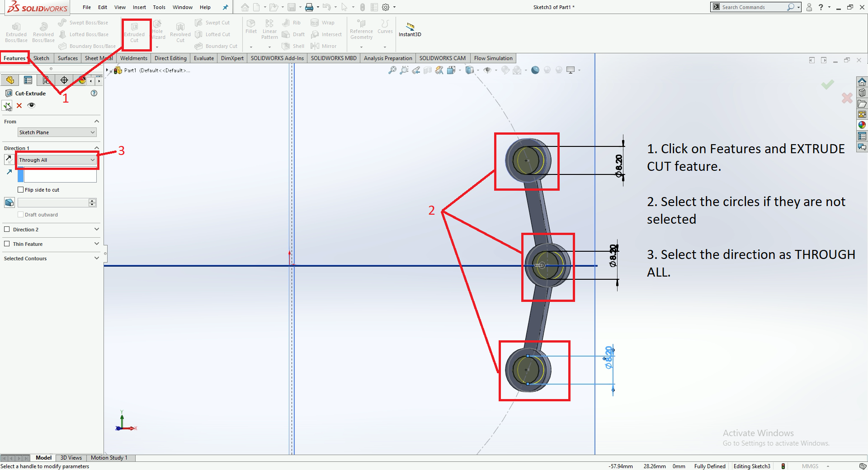Open SOLIDWORKS Resources home icon in task pane
The image size is (868, 470).
pos(862,82)
